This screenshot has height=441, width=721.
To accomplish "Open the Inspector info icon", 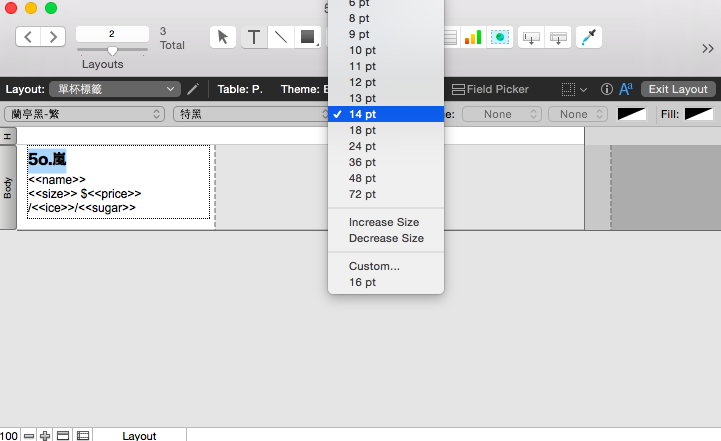I will (607, 89).
